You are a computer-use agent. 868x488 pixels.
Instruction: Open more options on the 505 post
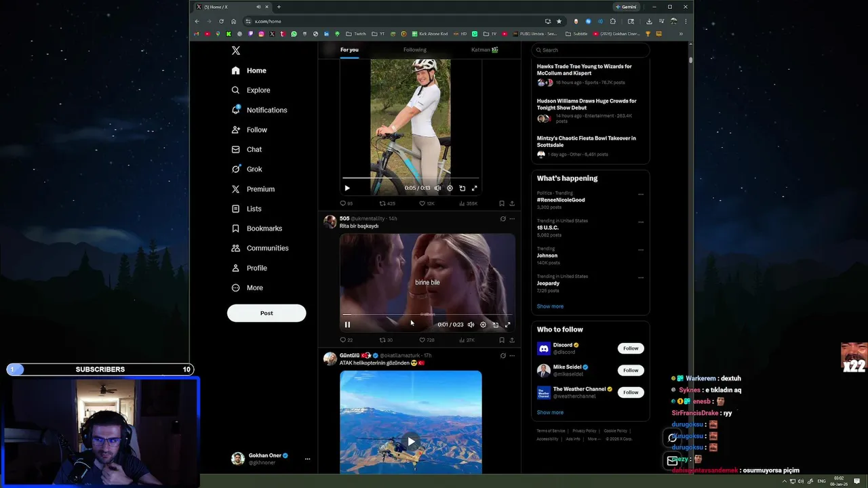click(x=512, y=219)
